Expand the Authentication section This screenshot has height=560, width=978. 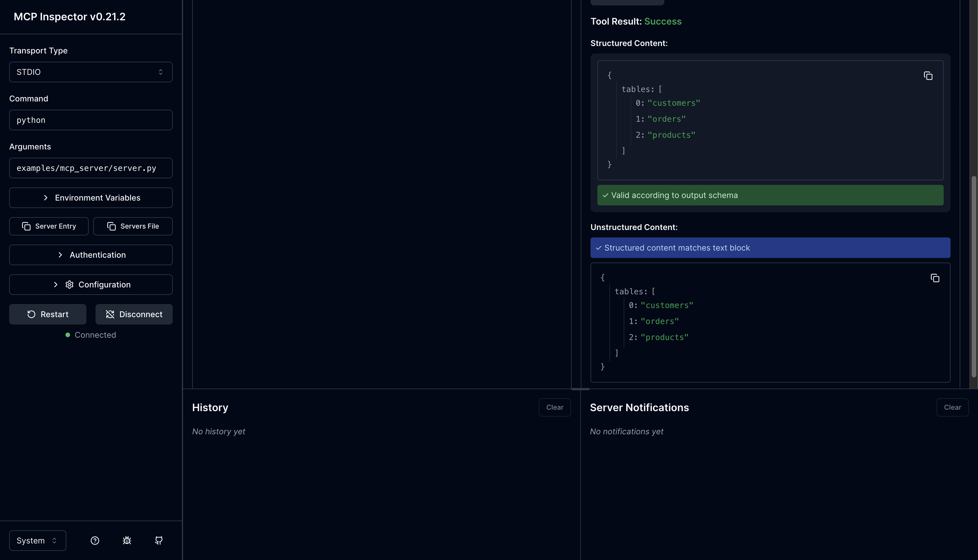[x=91, y=255]
